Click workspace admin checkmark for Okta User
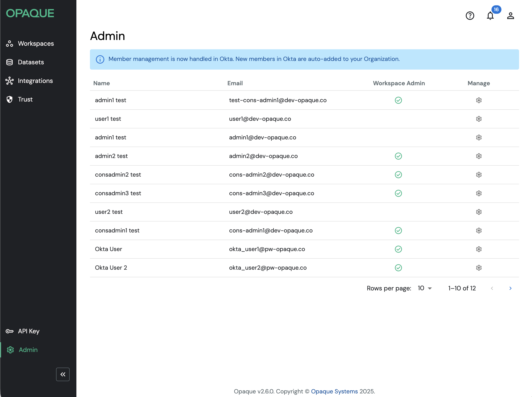532x397 pixels. click(x=398, y=249)
